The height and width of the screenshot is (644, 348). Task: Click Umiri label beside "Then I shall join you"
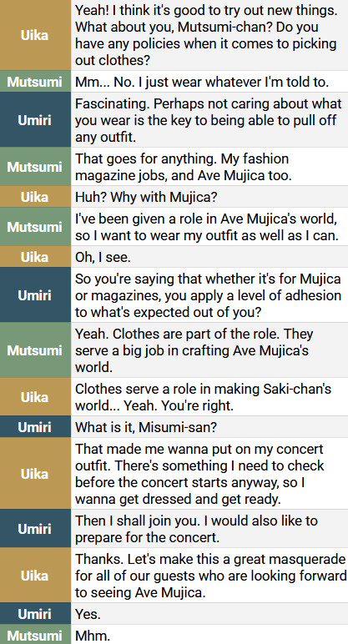[35, 529]
